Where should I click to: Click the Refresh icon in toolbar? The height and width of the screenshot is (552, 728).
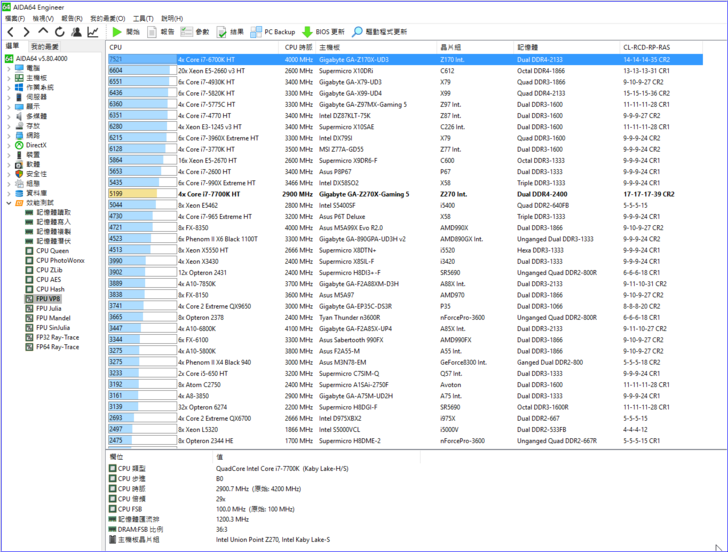(61, 32)
